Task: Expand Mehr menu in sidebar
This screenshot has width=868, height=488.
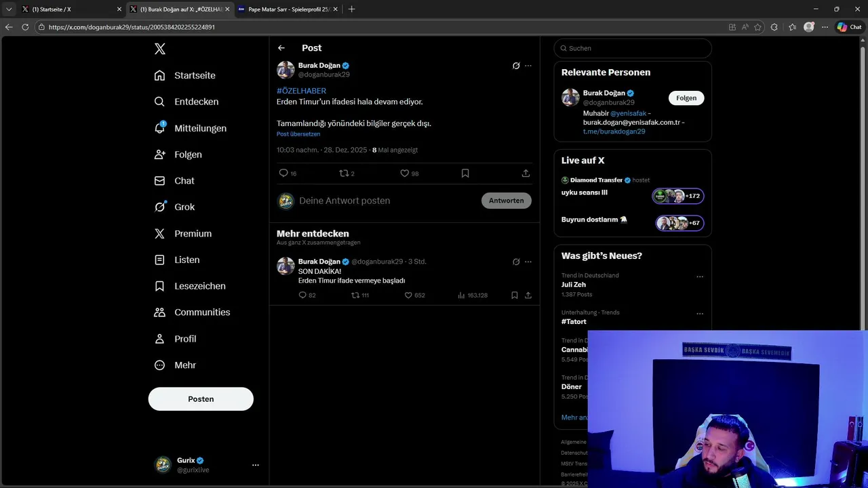Action: point(175,365)
